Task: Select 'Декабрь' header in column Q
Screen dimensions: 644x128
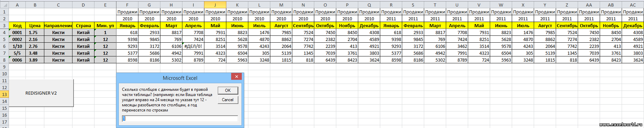Action: click(x=369, y=25)
